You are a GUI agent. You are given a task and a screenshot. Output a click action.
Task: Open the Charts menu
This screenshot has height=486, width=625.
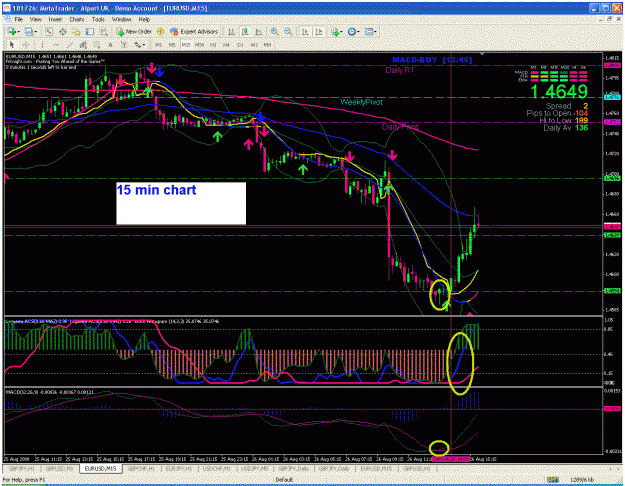[77, 19]
